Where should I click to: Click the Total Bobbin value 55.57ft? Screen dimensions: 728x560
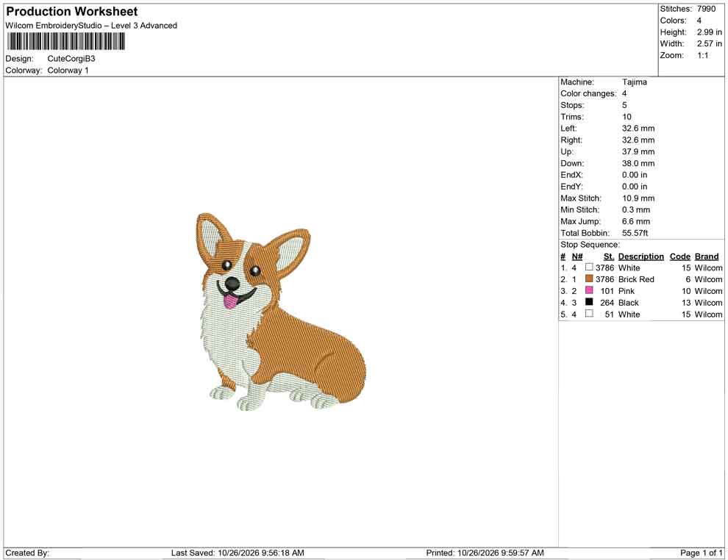[x=635, y=233]
